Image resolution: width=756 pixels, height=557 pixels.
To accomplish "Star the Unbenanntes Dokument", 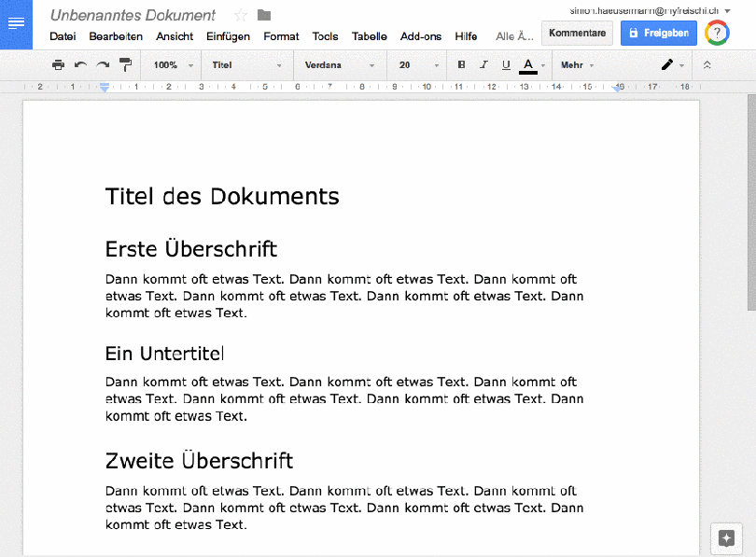I will (x=241, y=15).
